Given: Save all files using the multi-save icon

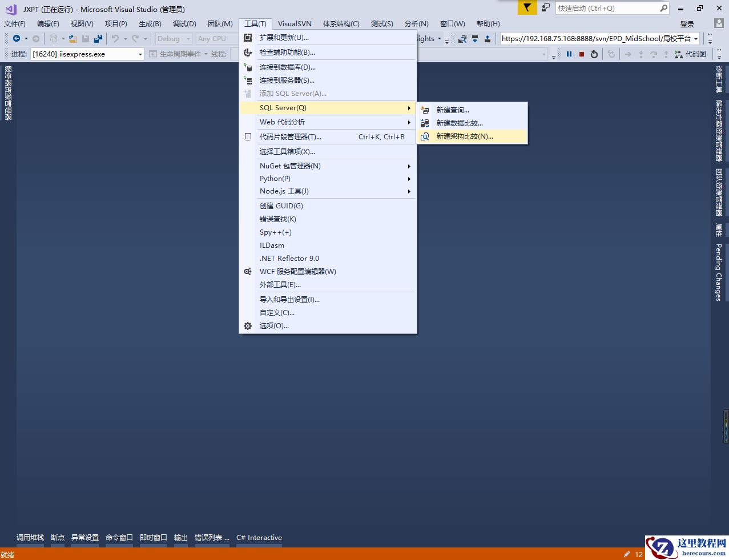Looking at the screenshot, I should [98, 38].
